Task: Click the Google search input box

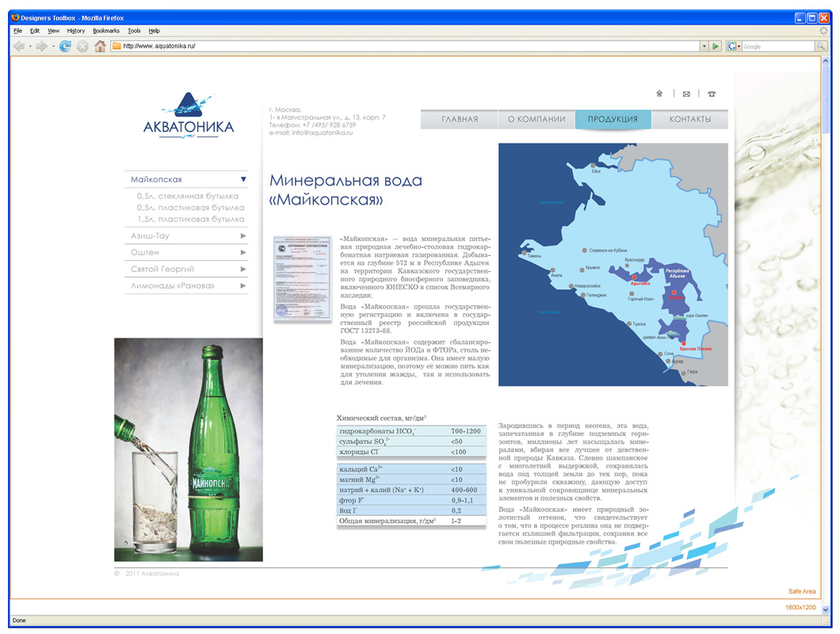Action: [778, 47]
